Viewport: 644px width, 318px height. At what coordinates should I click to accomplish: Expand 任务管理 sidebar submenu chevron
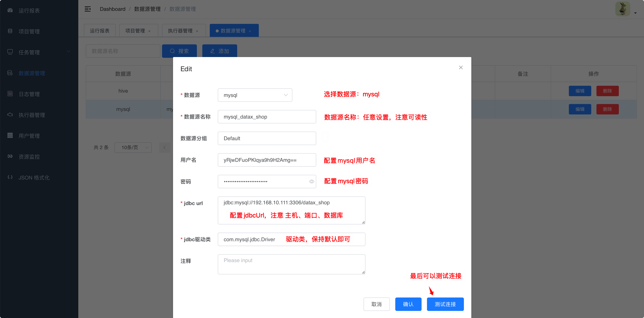click(x=68, y=51)
